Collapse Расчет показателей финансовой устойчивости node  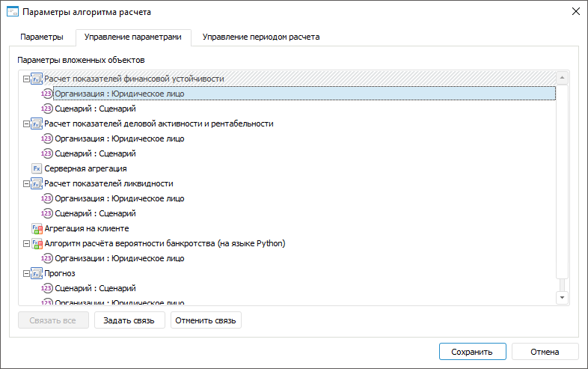click(x=27, y=79)
